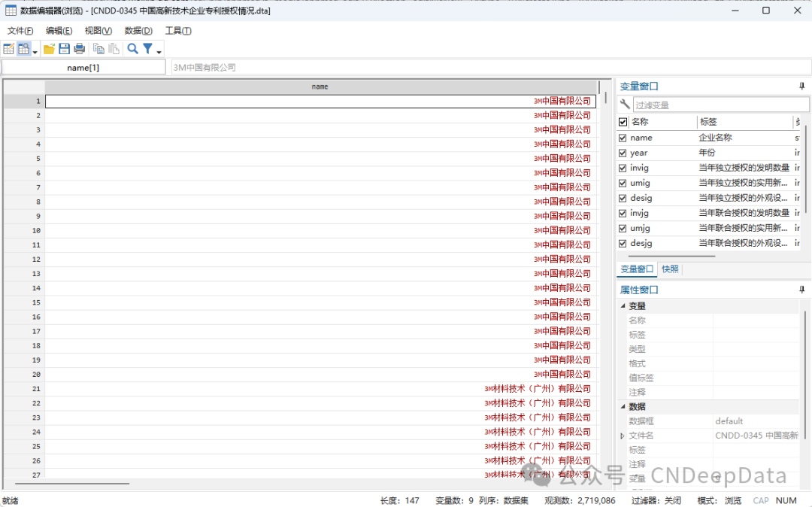Switch to Data Editor edit mode
Viewport: 812px width, 507px height.
point(9,49)
